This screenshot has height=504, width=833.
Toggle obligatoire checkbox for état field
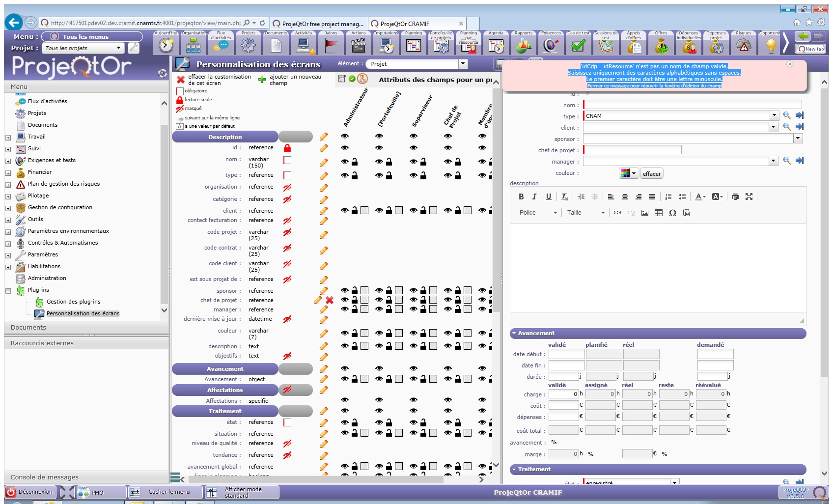[287, 422]
